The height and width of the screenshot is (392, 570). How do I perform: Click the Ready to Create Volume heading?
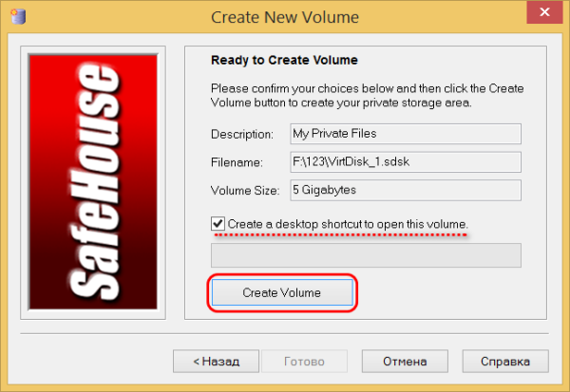pyautogui.click(x=284, y=60)
